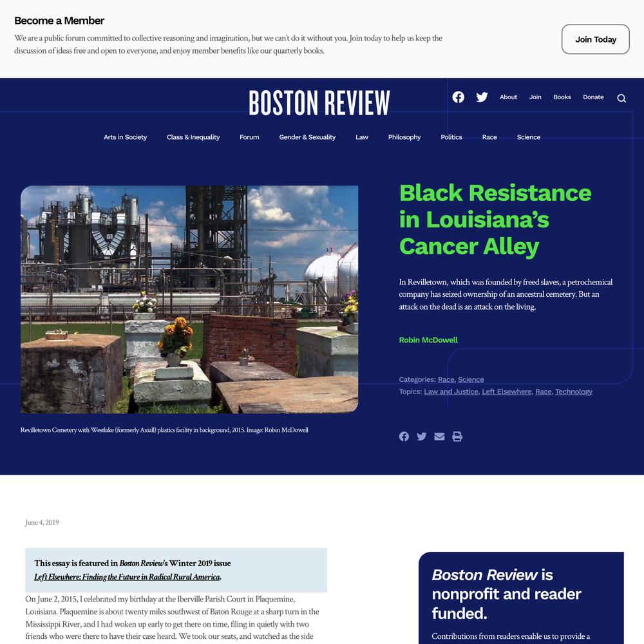The height and width of the screenshot is (644, 644).
Task: Open Race topic link under Topics
Action: [544, 392]
